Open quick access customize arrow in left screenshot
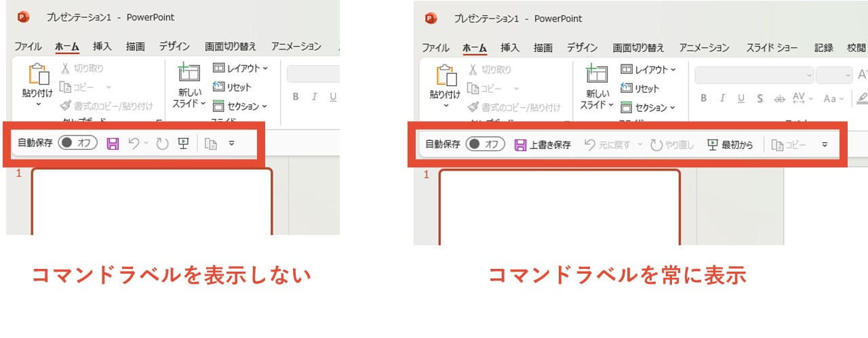The image size is (868, 338). (231, 144)
